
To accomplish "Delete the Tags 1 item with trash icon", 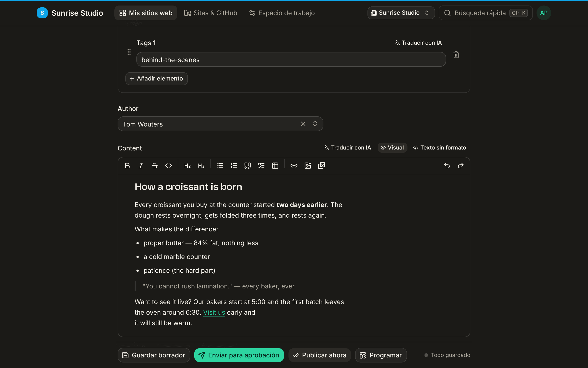I will 456,55.
